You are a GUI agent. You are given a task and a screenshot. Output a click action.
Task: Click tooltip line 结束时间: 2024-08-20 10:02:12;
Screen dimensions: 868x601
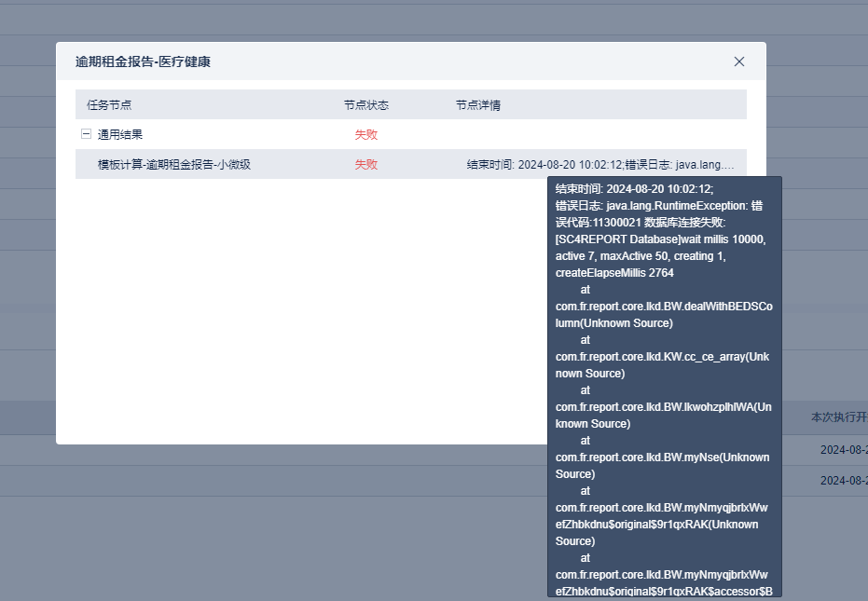click(634, 189)
